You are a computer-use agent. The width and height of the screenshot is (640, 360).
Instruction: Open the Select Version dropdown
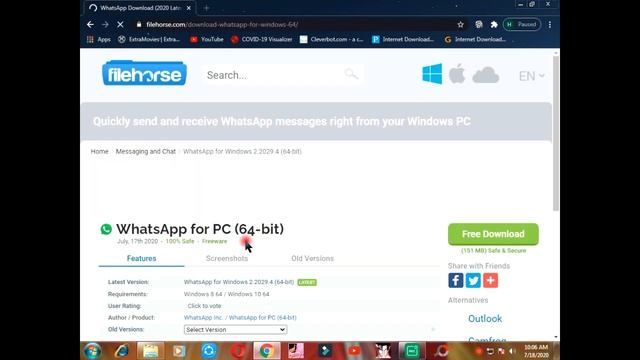point(236,329)
